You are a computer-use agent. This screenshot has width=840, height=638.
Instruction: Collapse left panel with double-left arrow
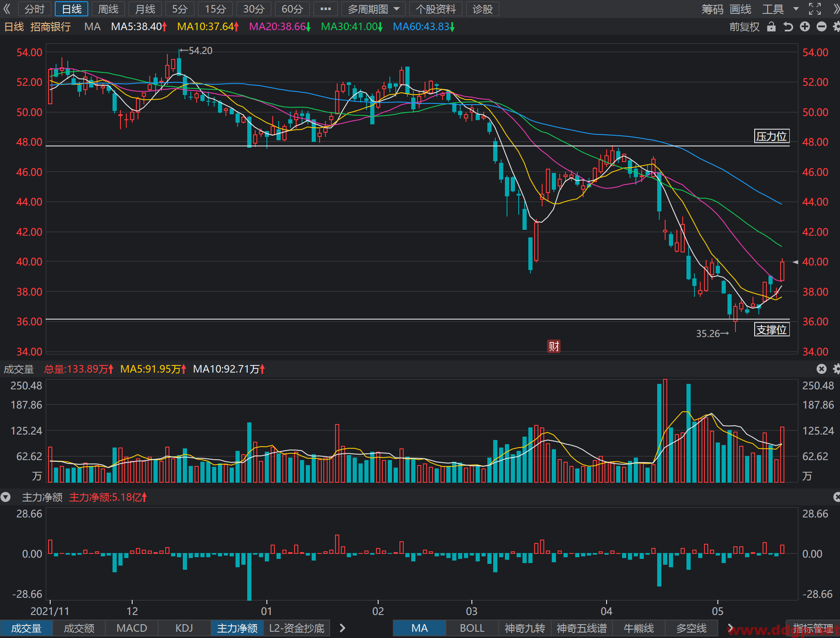pos(7,9)
